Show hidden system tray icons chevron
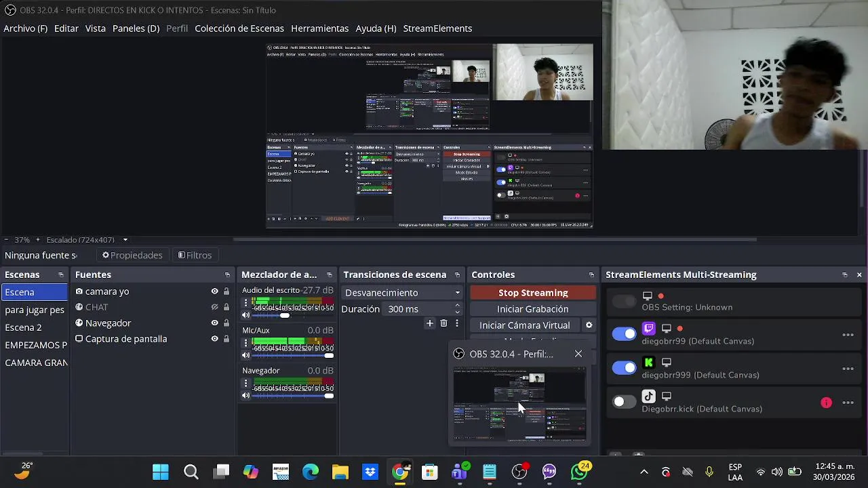Screen dimensions: 868x488 [644, 472]
